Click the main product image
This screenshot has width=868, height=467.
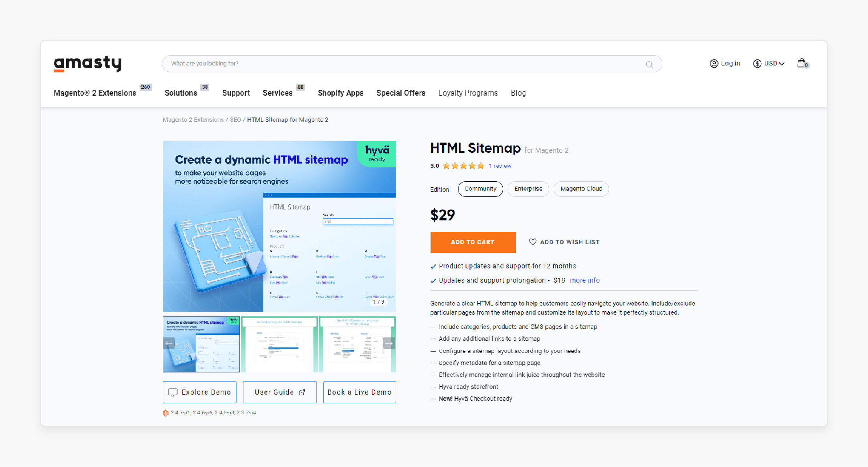pyautogui.click(x=279, y=226)
